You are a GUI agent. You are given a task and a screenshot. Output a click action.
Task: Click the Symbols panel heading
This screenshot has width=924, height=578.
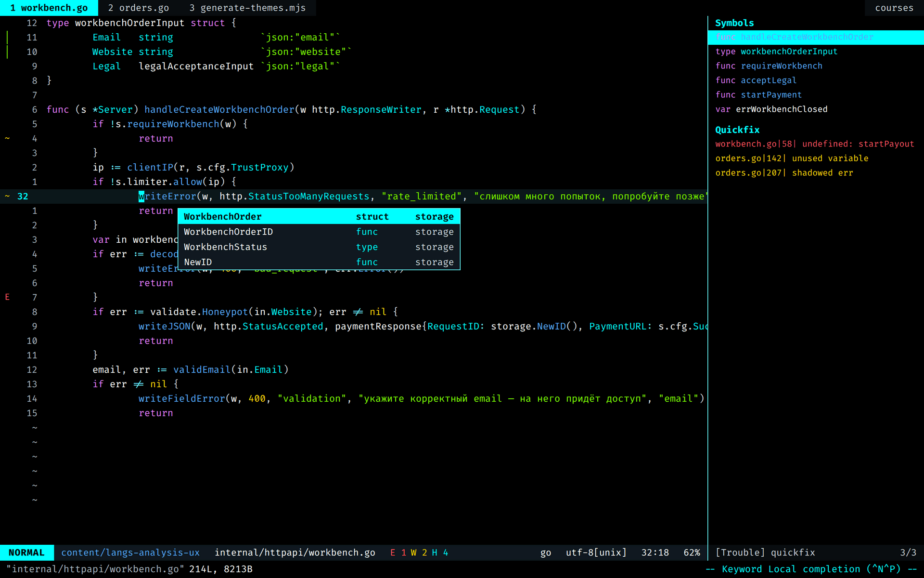coord(734,23)
